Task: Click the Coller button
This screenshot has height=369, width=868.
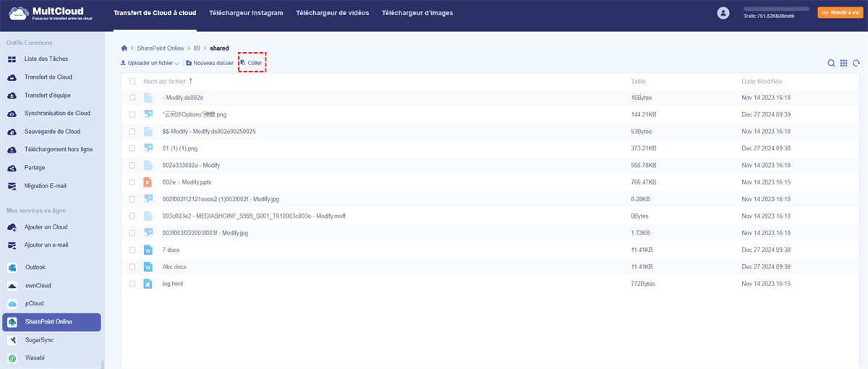Action: [x=252, y=63]
